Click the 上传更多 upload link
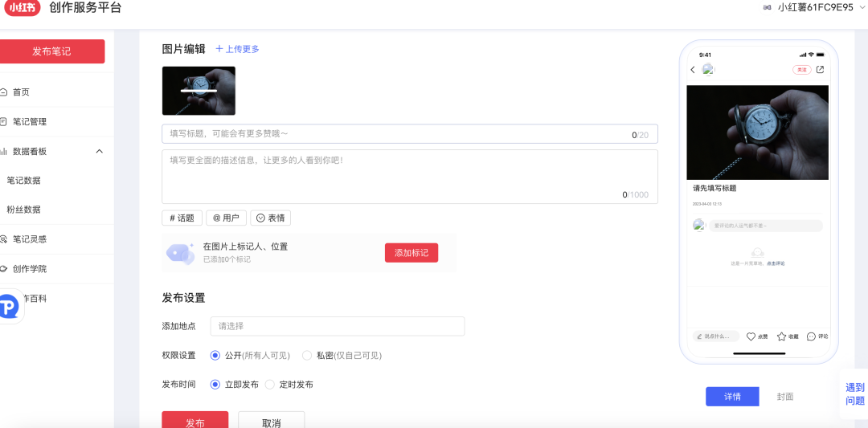Screen dimensions: 868x428 point(237,49)
